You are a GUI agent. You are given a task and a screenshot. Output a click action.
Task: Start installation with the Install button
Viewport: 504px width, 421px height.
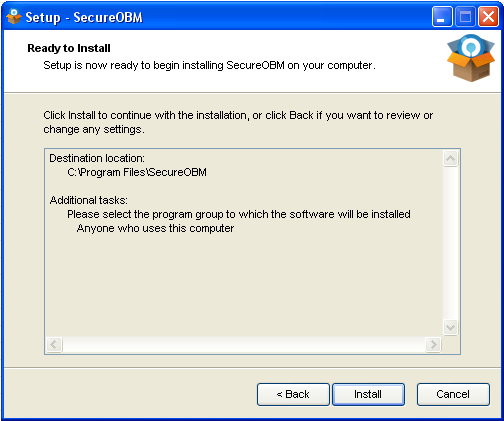[x=368, y=394]
